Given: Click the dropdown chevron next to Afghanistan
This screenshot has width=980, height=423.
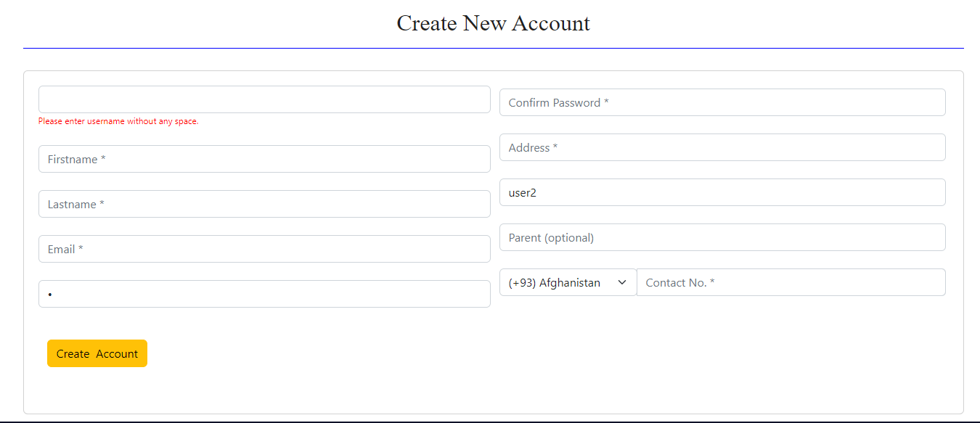Looking at the screenshot, I should (621, 282).
